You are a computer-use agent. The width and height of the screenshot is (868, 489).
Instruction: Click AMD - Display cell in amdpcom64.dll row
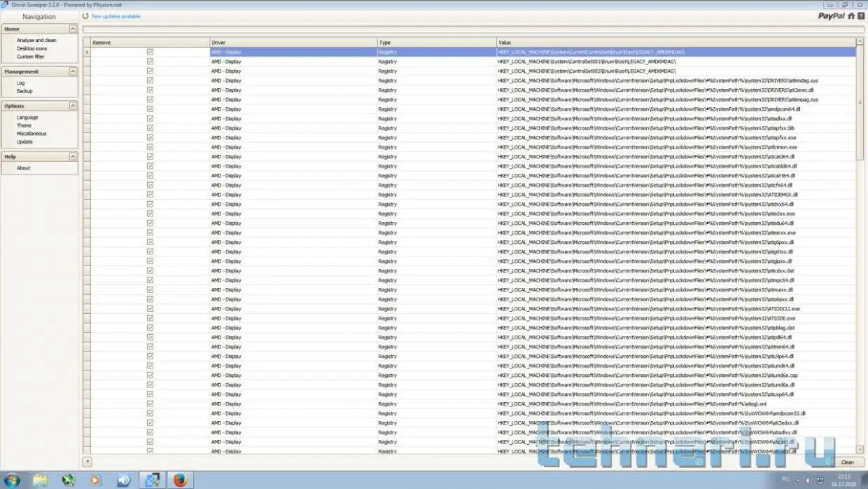coord(293,109)
